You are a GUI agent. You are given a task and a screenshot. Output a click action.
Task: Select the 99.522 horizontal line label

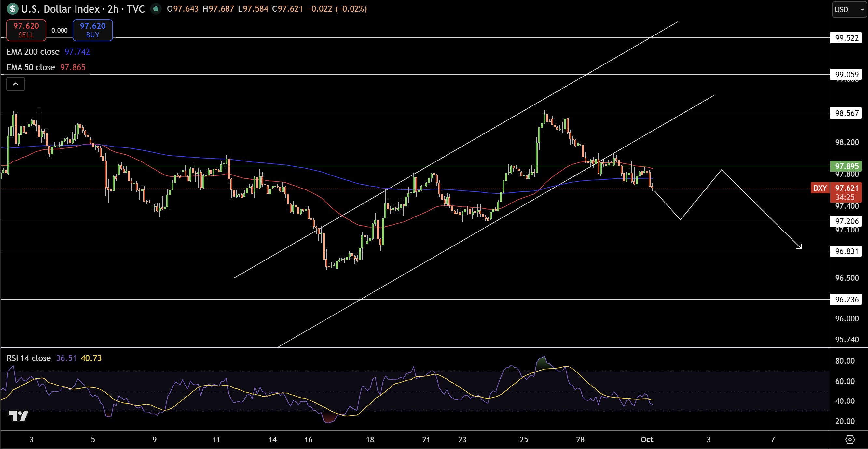tap(847, 38)
